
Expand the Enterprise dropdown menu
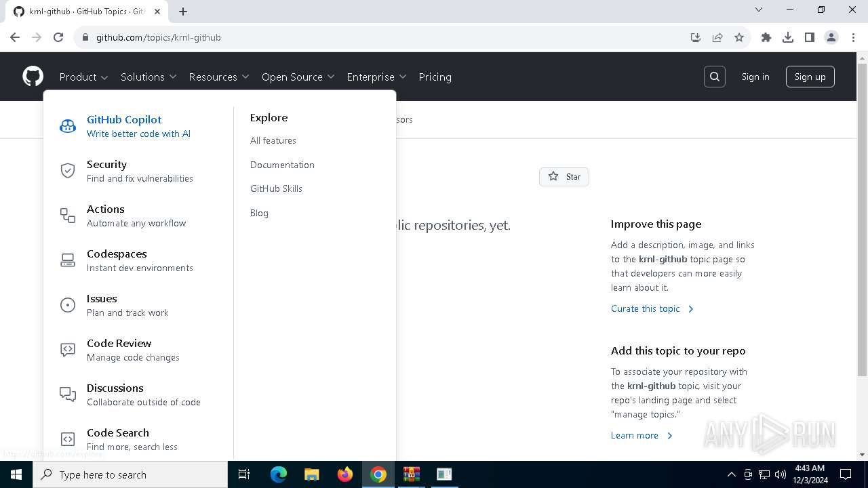(376, 77)
